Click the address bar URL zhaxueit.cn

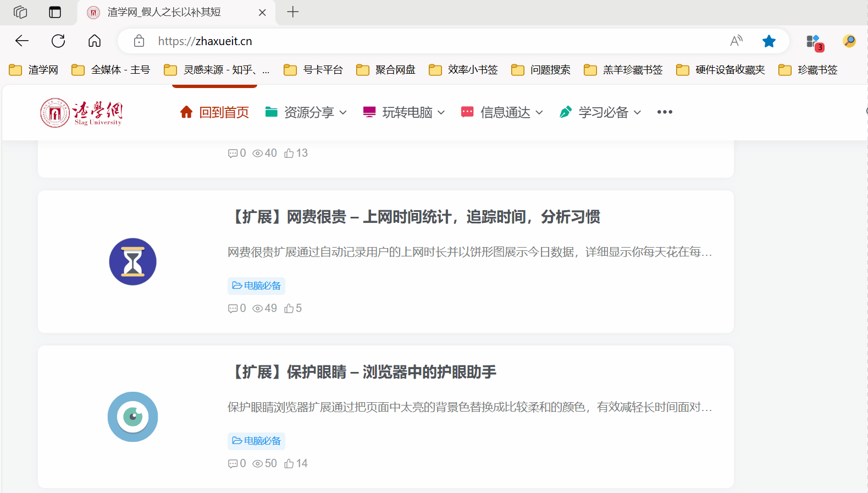pyautogui.click(x=205, y=41)
